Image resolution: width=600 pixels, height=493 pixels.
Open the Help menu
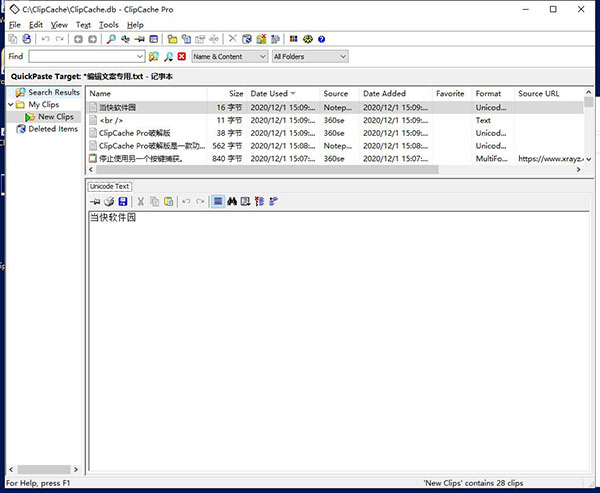pos(135,25)
